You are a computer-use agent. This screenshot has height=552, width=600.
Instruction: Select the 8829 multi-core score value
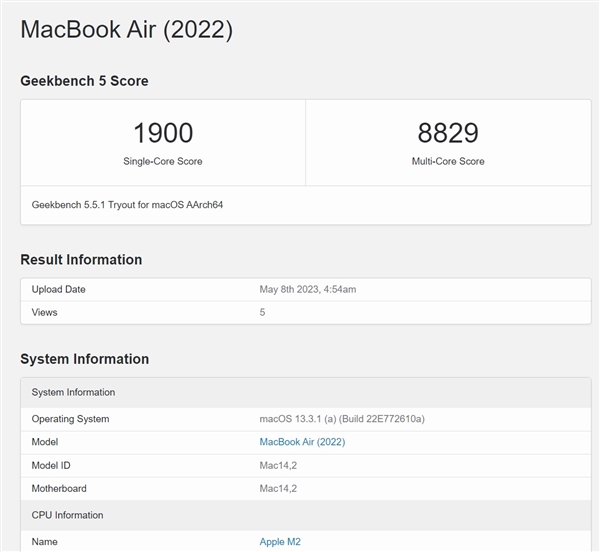[448, 133]
